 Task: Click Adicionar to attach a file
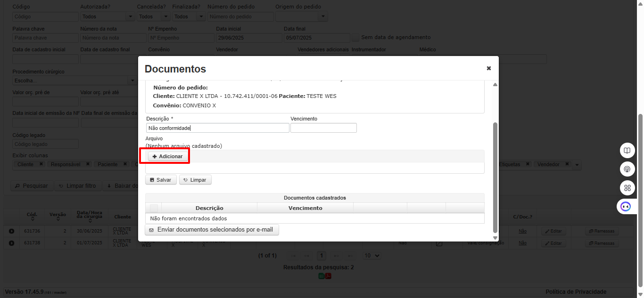pyautogui.click(x=167, y=156)
